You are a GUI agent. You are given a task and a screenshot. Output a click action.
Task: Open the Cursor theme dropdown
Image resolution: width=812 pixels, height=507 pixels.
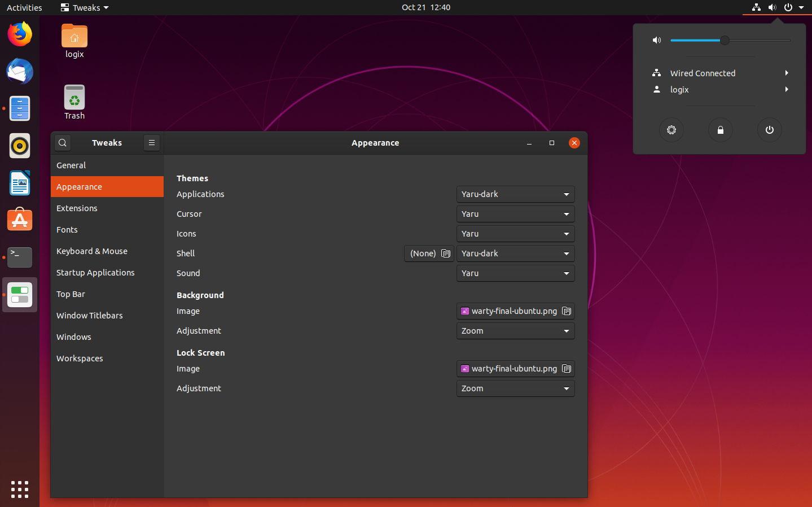[515, 214]
